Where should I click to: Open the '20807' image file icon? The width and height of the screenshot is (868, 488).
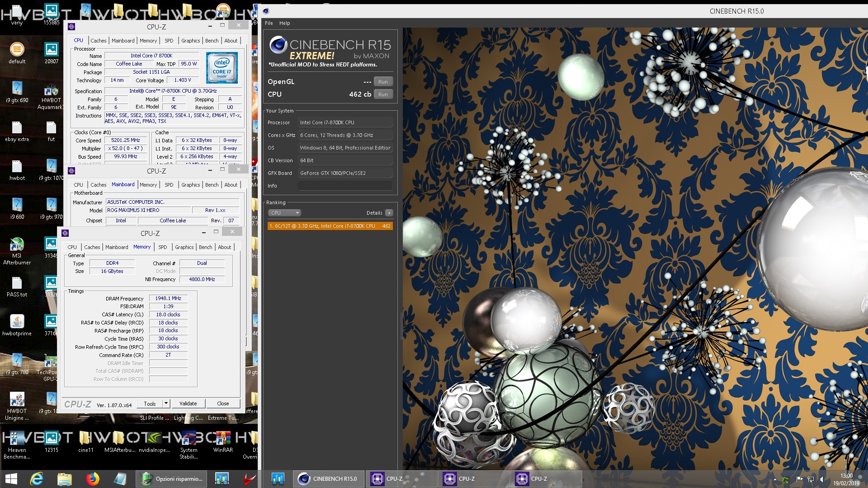[51, 53]
